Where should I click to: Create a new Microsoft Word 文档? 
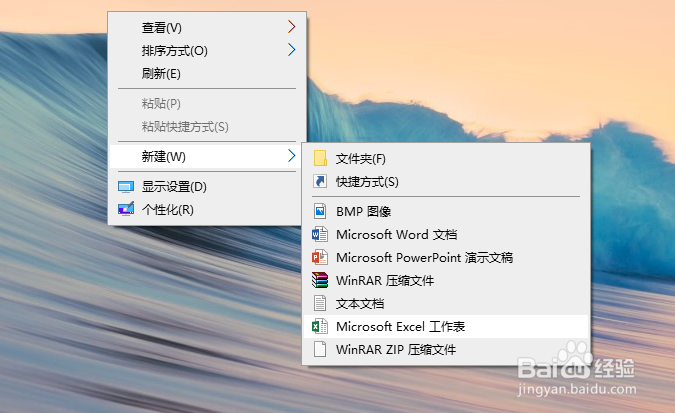pos(446,234)
